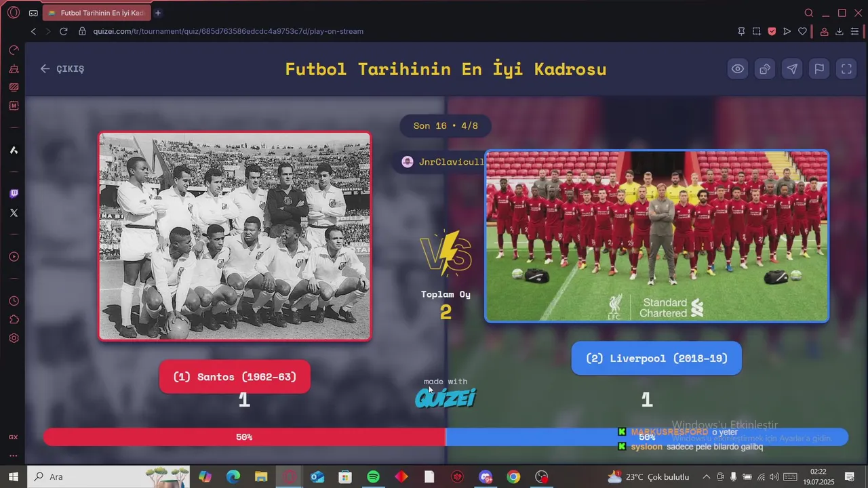Open history clock in sidebar

tap(14, 301)
